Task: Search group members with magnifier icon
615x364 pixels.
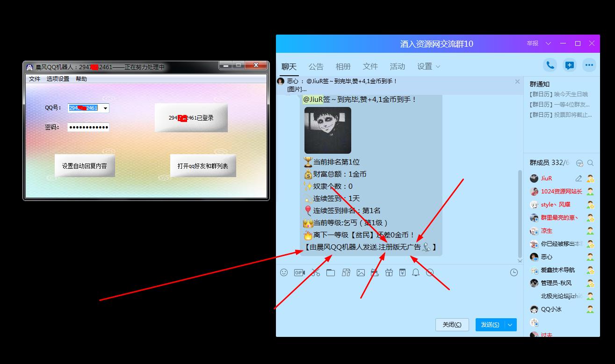Action: click(591, 163)
